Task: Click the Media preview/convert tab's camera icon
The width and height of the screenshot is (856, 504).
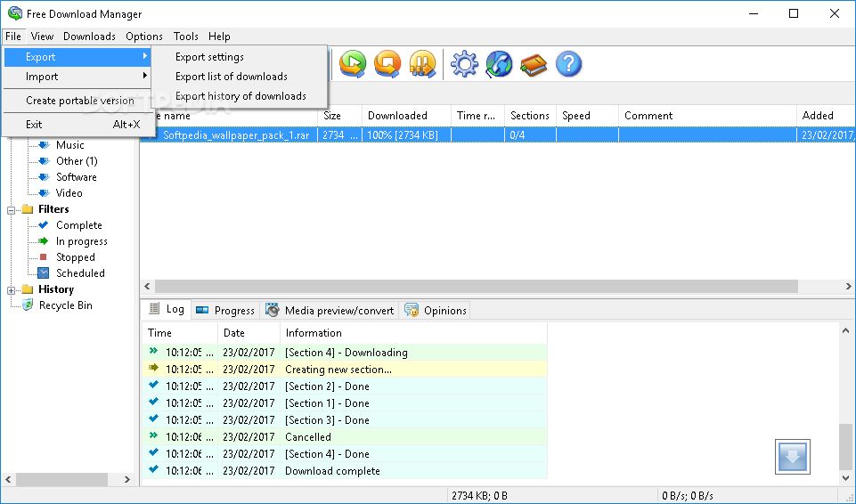Action: [272, 310]
